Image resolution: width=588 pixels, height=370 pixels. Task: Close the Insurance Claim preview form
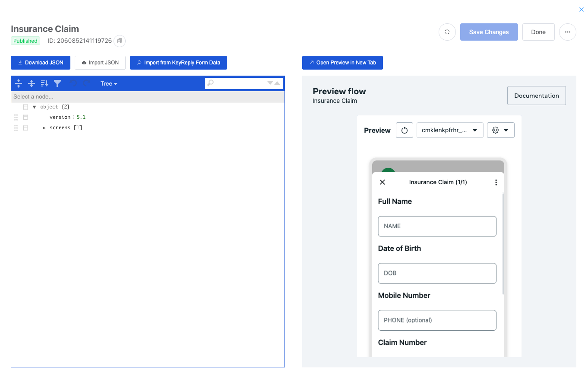coord(382,182)
